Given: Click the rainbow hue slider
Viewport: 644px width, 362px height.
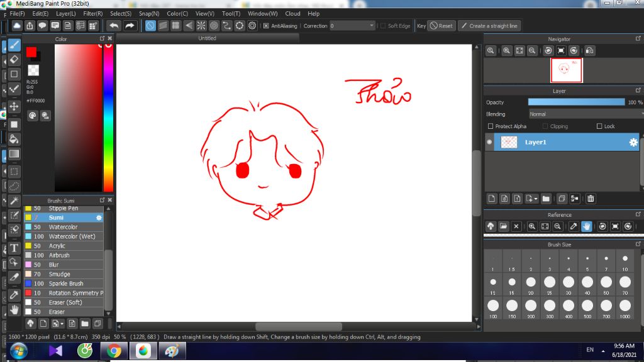Looking at the screenshot, I should 108,118.
